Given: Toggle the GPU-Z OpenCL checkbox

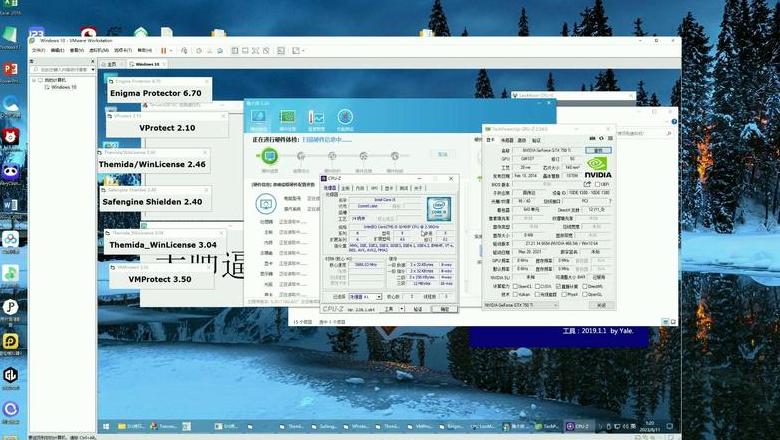Looking at the screenshot, I should tap(515, 286).
